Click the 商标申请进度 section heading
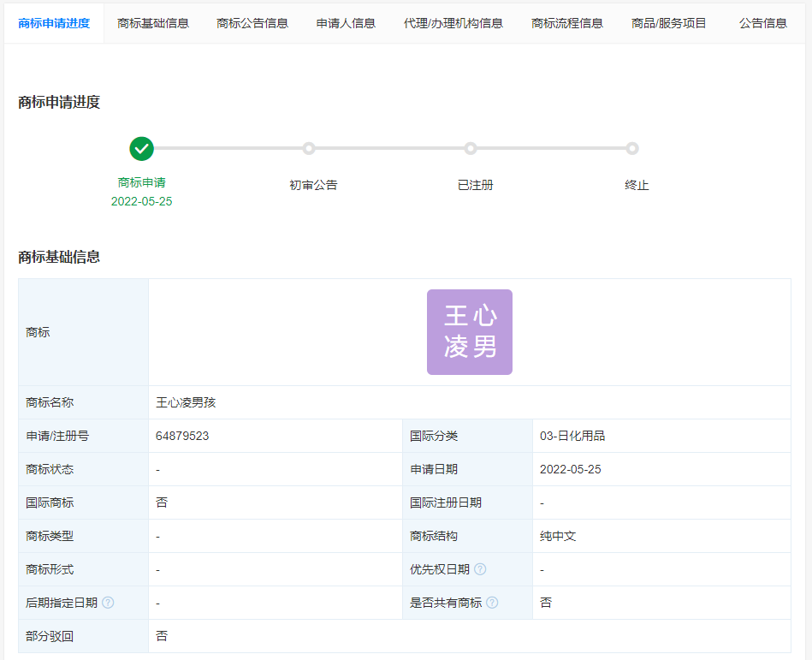The height and width of the screenshot is (660, 812). click(59, 102)
